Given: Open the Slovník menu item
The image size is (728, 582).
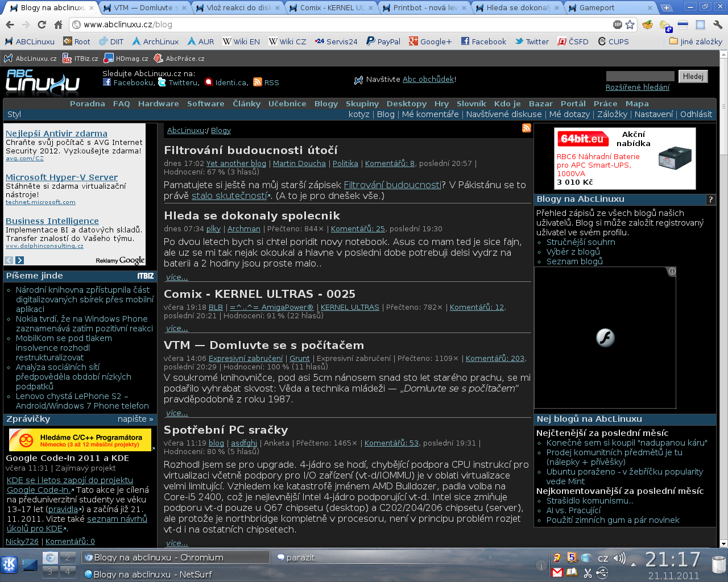Looking at the screenshot, I should click(x=471, y=103).
